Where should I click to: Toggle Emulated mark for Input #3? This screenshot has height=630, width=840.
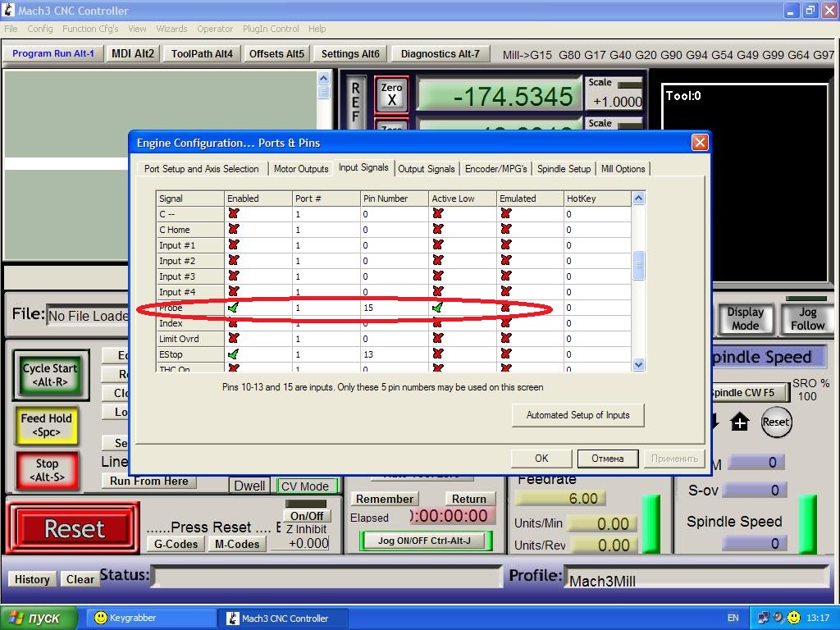tap(505, 276)
